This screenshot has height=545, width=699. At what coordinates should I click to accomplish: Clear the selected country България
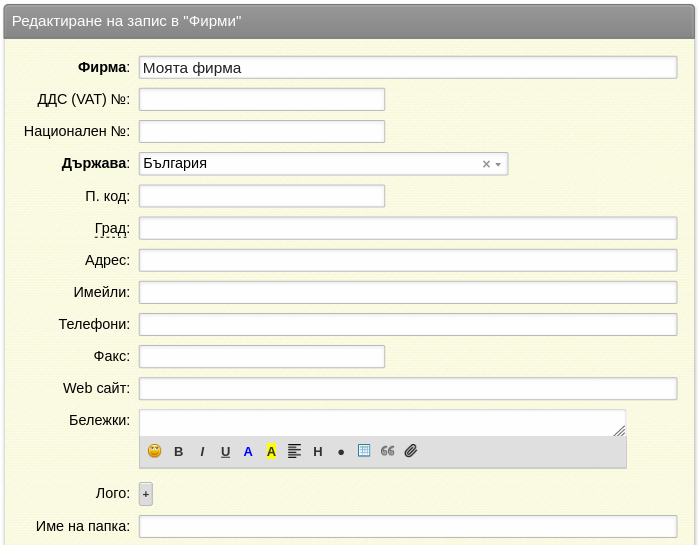tap(486, 164)
